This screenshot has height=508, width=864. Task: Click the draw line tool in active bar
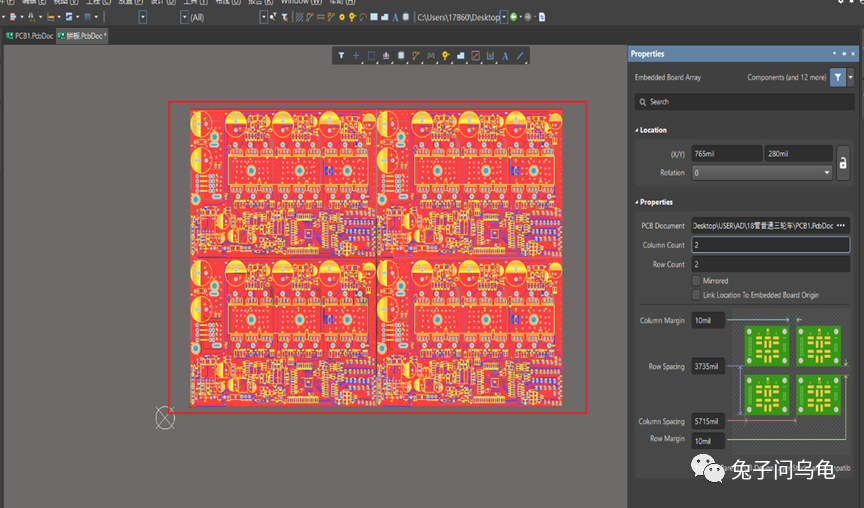pyautogui.click(x=520, y=55)
